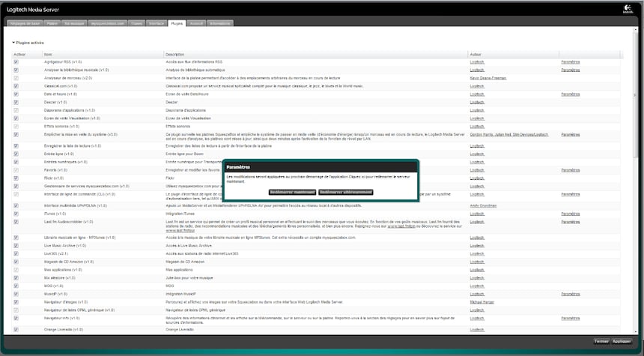Open the Interface tab
Screen dimensions: 644x356
pos(157,23)
